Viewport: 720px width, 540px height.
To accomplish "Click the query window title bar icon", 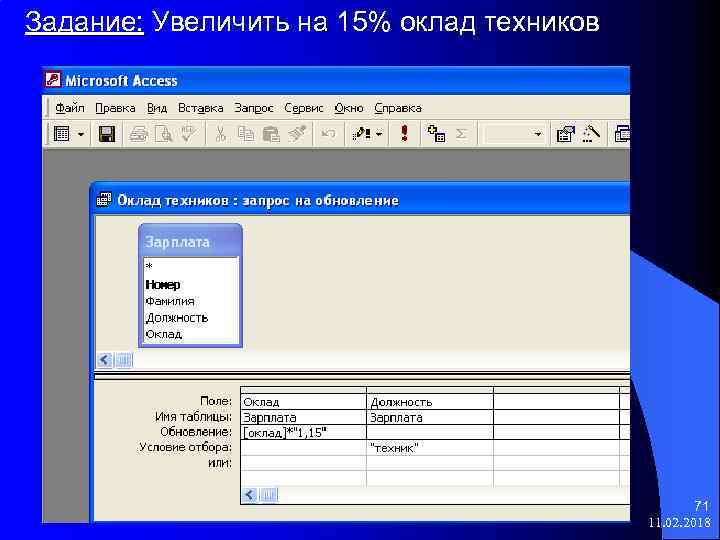I will pos(104,200).
